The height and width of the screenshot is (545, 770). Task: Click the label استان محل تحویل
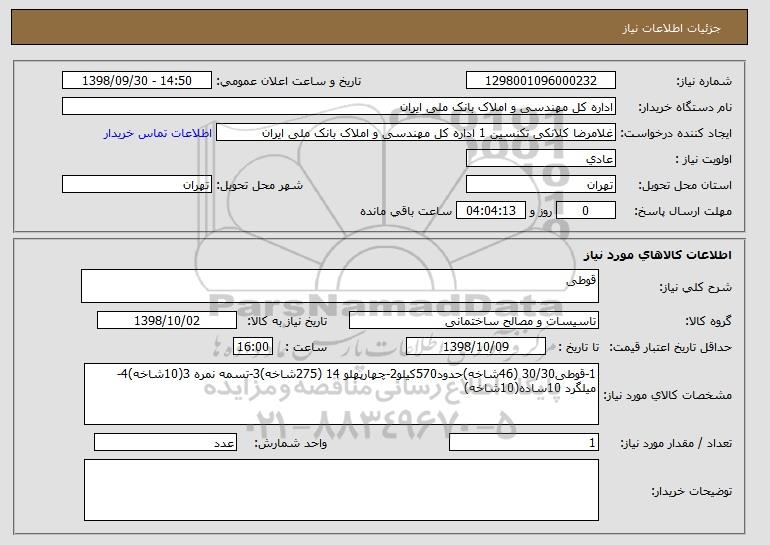coord(685,186)
